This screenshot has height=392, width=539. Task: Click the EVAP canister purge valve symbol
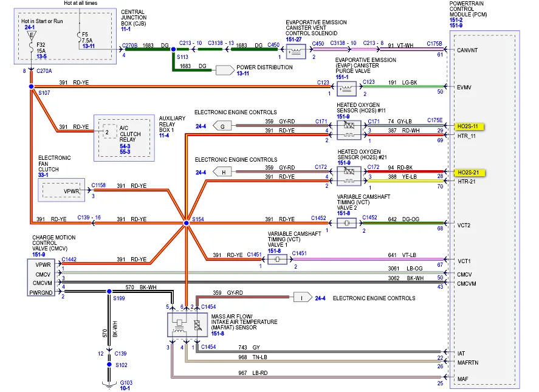(x=346, y=89)
